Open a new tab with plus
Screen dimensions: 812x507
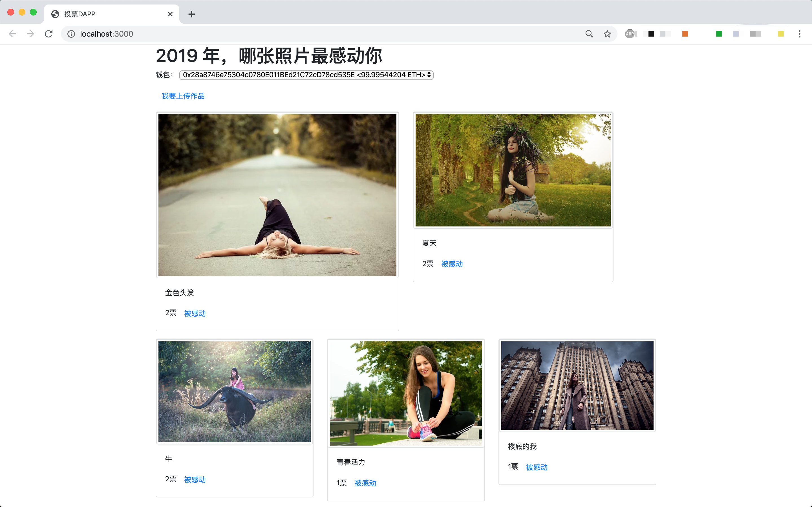pos(192,14)
